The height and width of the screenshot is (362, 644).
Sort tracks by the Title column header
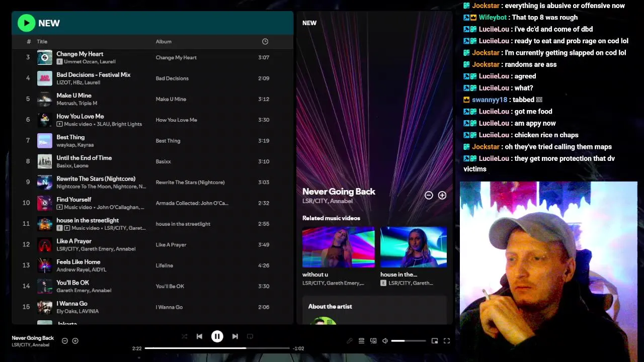pyautogui.click(x=42, y=42)
